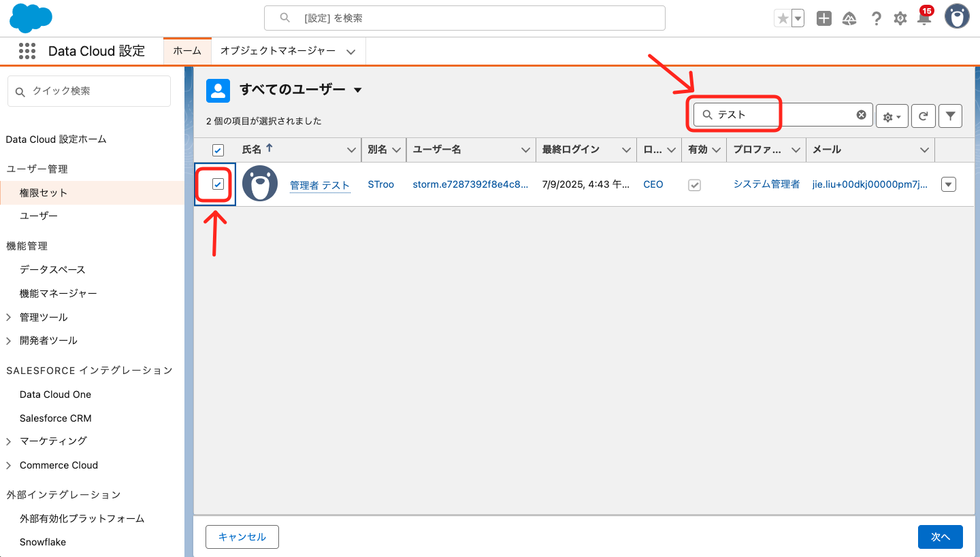Click the STroo alias cell

tap(381, 184)
